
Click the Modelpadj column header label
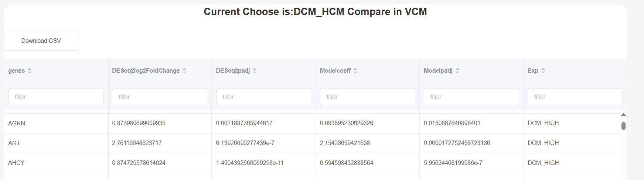(438, 71)
